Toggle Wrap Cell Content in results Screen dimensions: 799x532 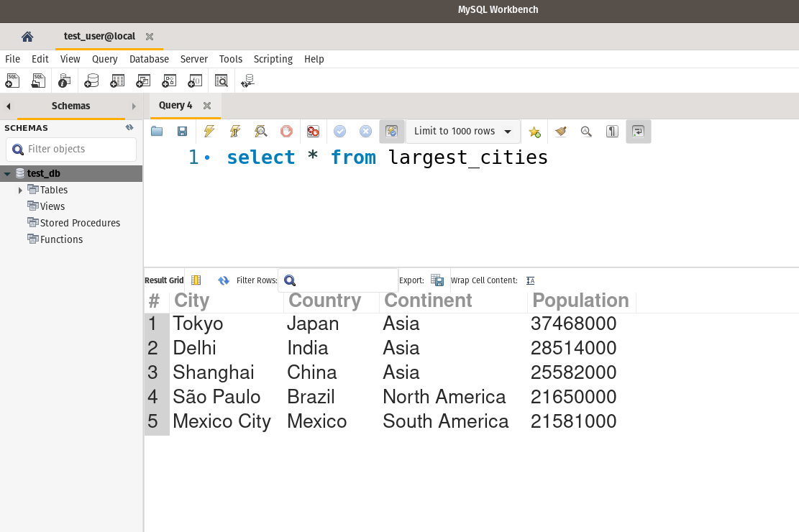(530, 280)
